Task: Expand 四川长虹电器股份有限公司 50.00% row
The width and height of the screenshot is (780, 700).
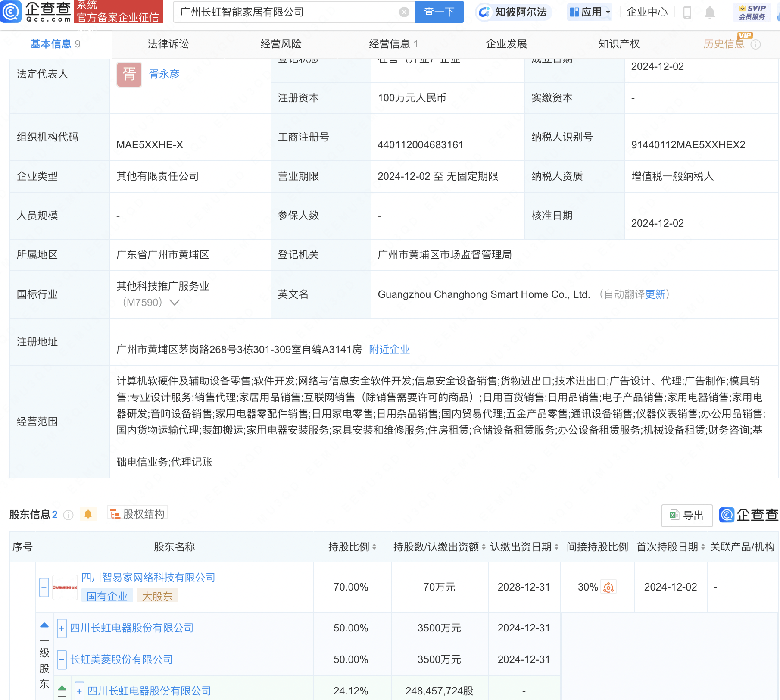Action: coord(62,628)
